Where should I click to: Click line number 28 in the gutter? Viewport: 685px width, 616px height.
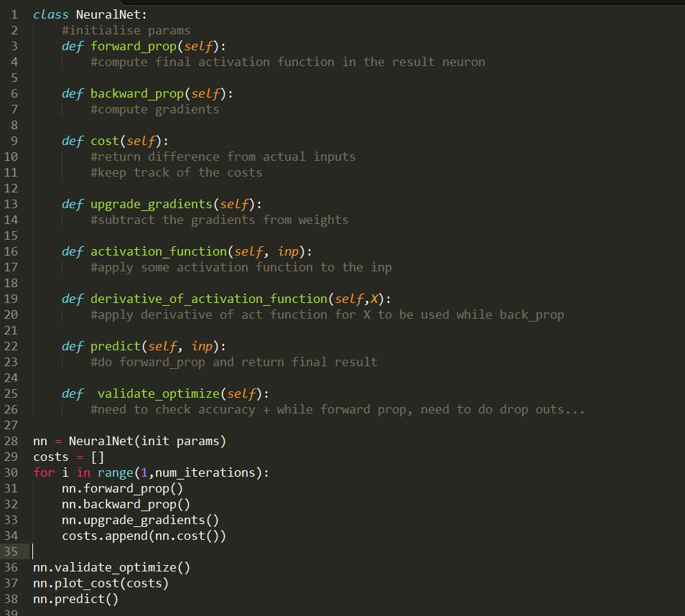tap(11, 442)
